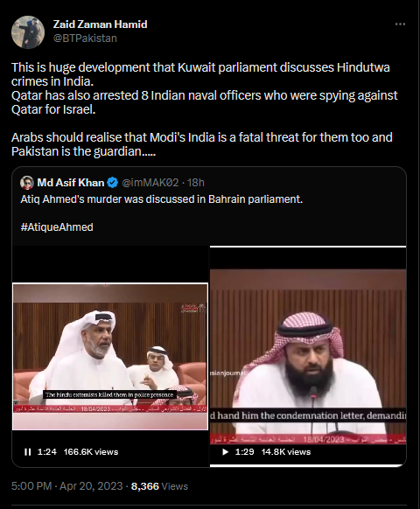Screen dimensions: 420x509
Task: Click the 18h quoted tweet timestamp
Action: coord(196,183)
